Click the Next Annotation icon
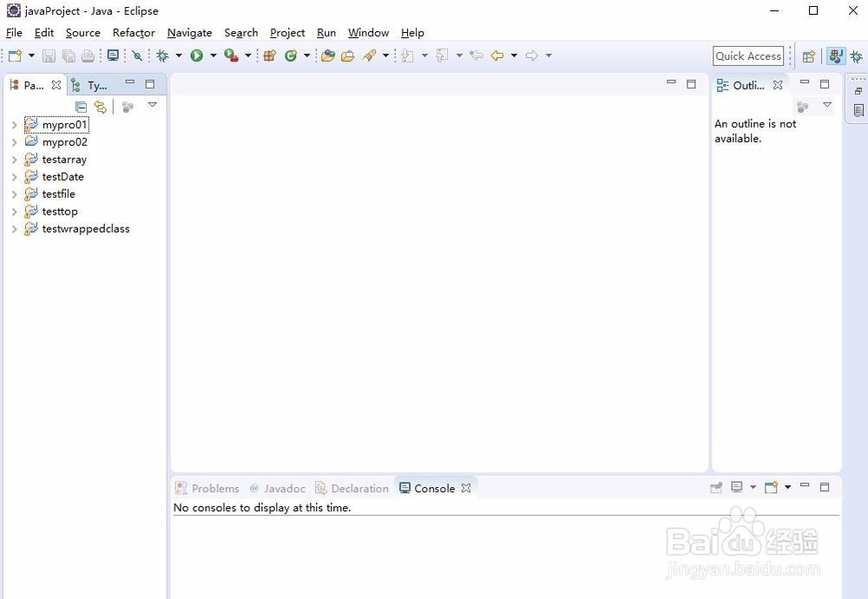Image resolution: width=868 pixels, height=599 pixels. 407,56
